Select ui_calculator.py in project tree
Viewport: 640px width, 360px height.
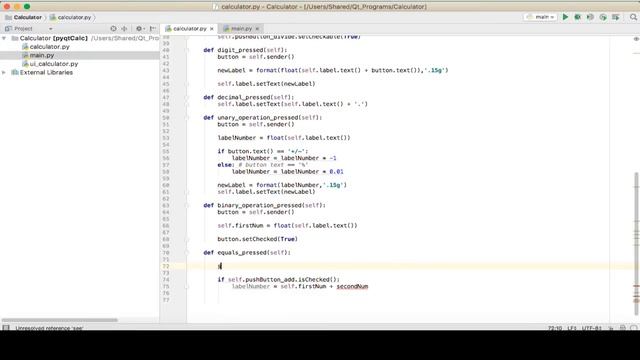[54, 64]
